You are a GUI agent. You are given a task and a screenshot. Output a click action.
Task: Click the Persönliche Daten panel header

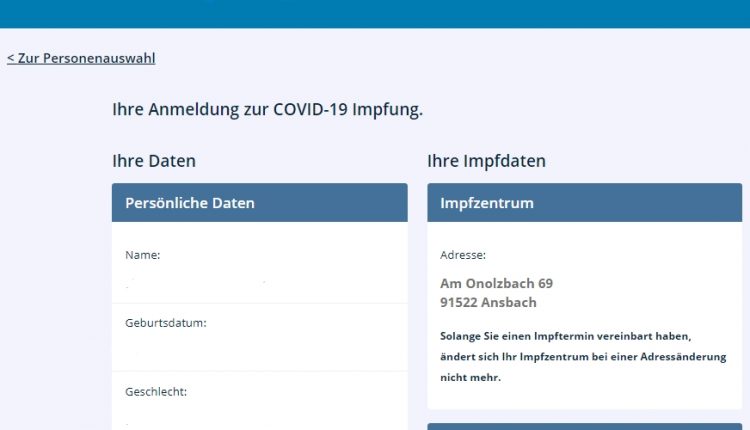(259, 202)
